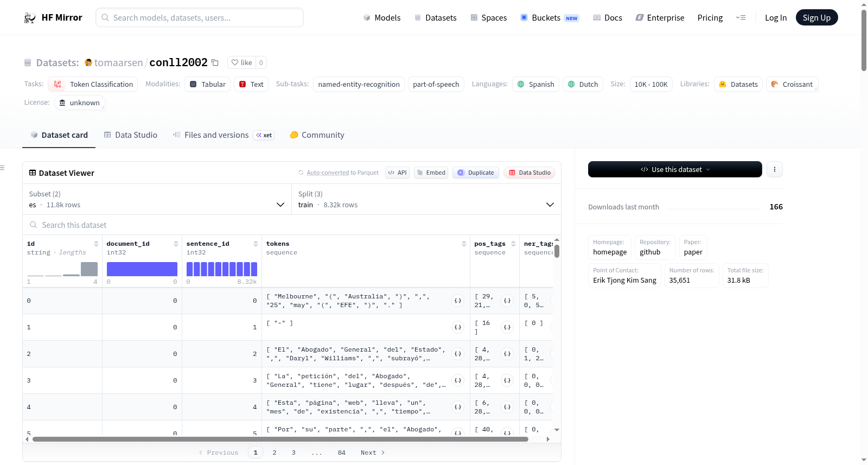The image size is (868, 465).
Task: Open the Use this dataset dropdown
Action: point(675,169)
